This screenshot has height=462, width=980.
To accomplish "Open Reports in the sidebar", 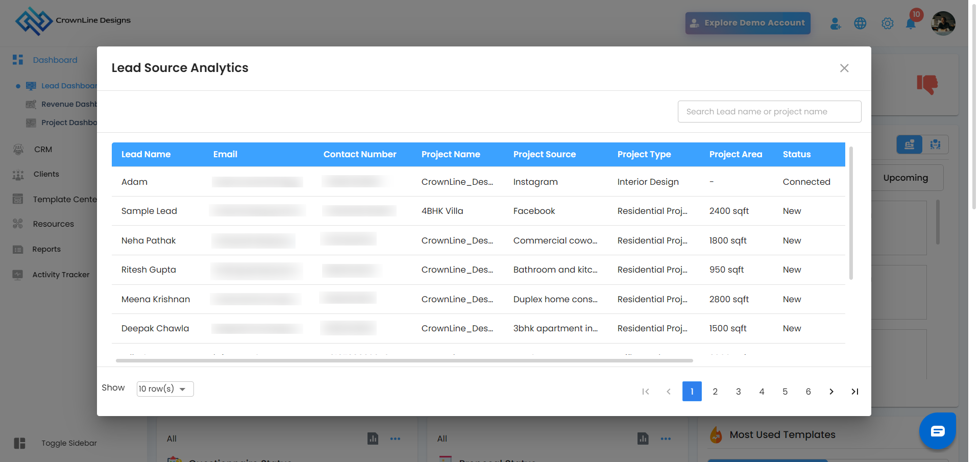I will (37, 249).
